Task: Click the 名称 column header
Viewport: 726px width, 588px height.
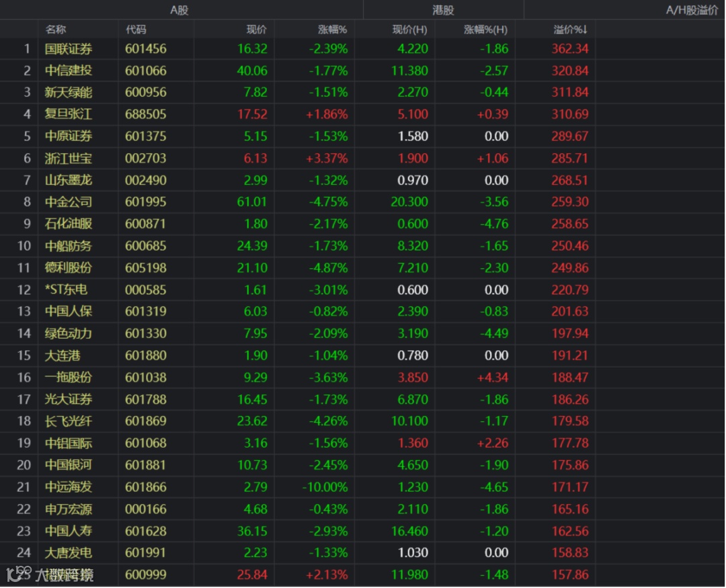Action: 56,30
